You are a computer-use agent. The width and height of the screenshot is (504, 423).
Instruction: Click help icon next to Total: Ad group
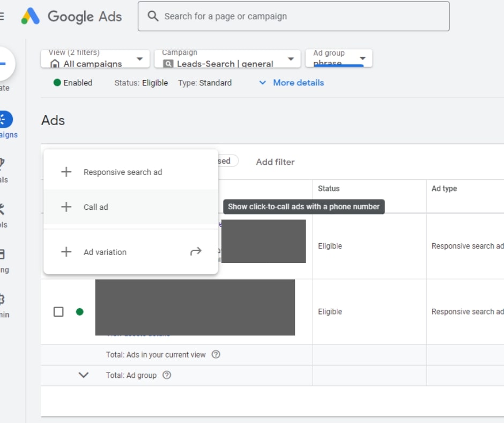point(167,375)
